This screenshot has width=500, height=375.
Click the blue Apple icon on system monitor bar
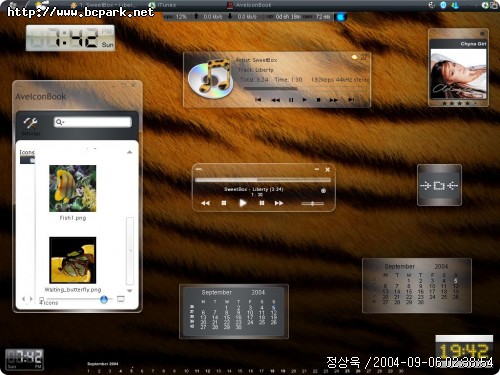341,17
